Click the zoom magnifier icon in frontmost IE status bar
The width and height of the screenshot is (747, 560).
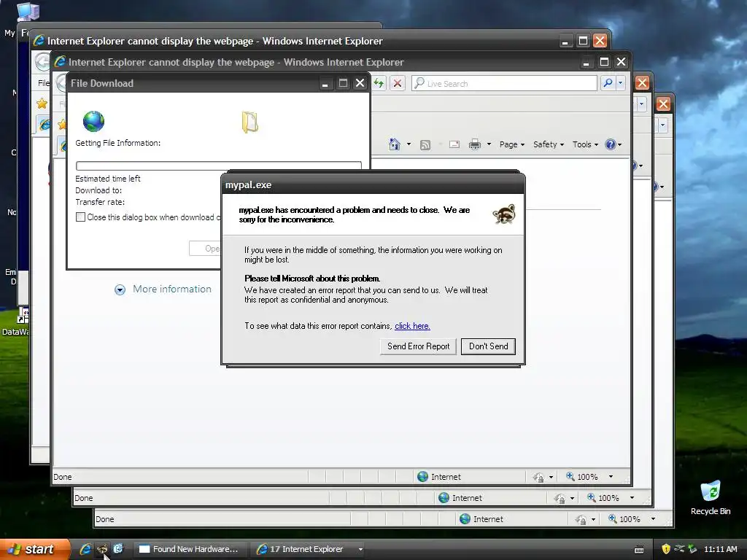(570, 476)
